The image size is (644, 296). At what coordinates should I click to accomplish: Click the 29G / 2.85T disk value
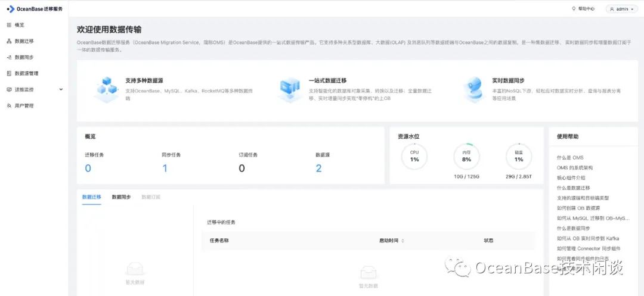(x=519, y=177)
